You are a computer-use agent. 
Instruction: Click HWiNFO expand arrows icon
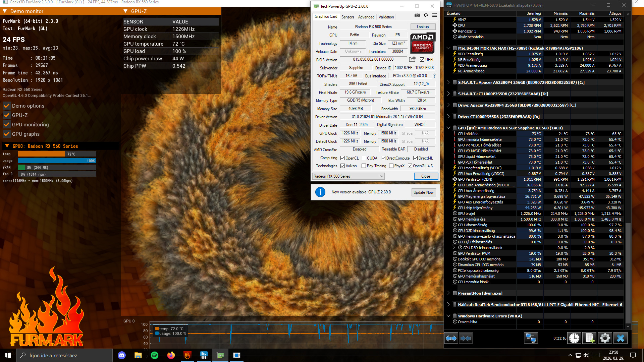tap(451, 338)
